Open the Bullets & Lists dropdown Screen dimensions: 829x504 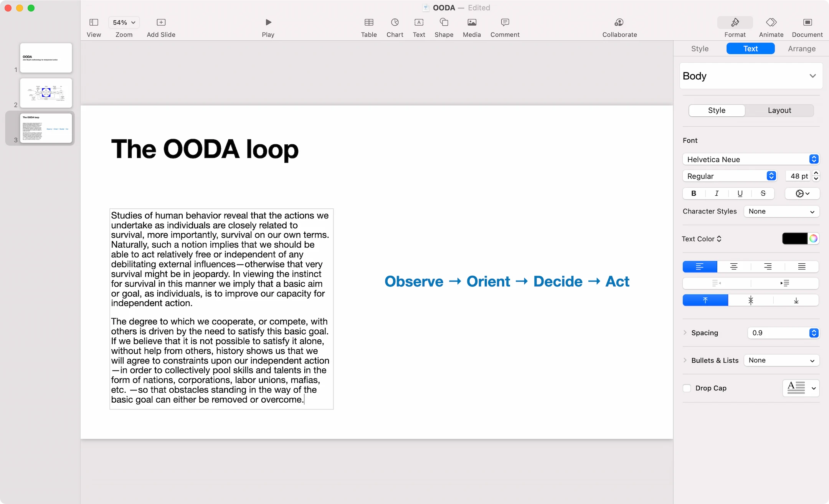tap(781, 360)
